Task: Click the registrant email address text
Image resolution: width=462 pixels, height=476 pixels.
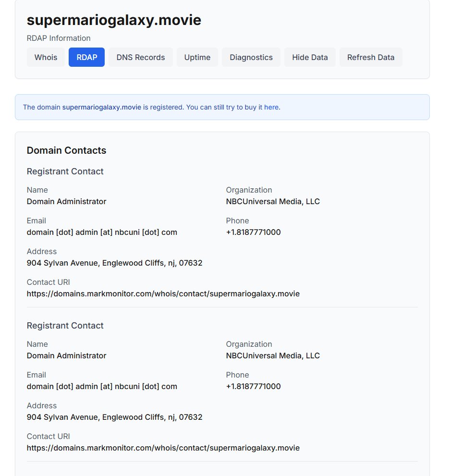Action: (102, 232)
